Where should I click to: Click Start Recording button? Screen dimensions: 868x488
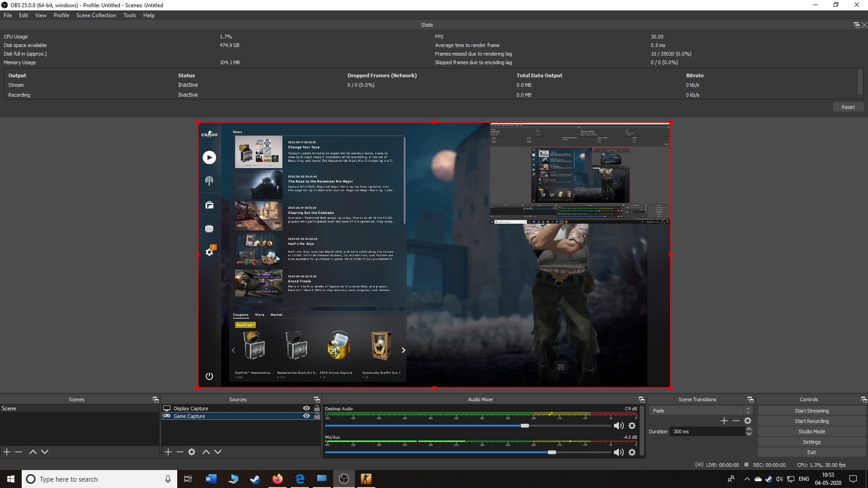[x=811, y=421]
